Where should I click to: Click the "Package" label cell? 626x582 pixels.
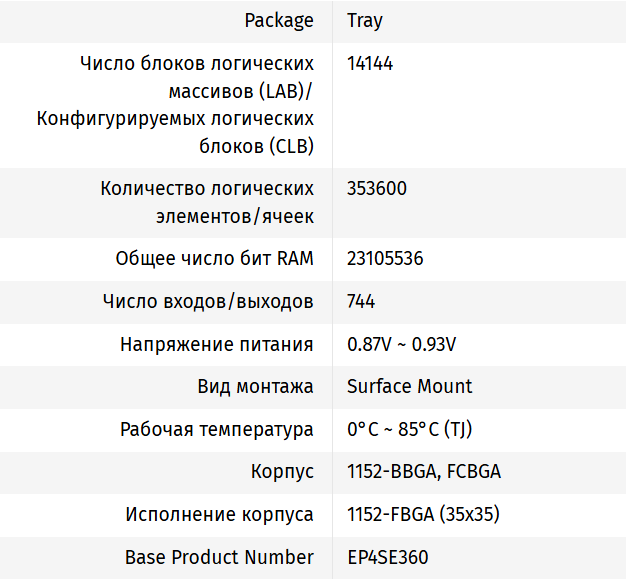(x=279, y=20)
